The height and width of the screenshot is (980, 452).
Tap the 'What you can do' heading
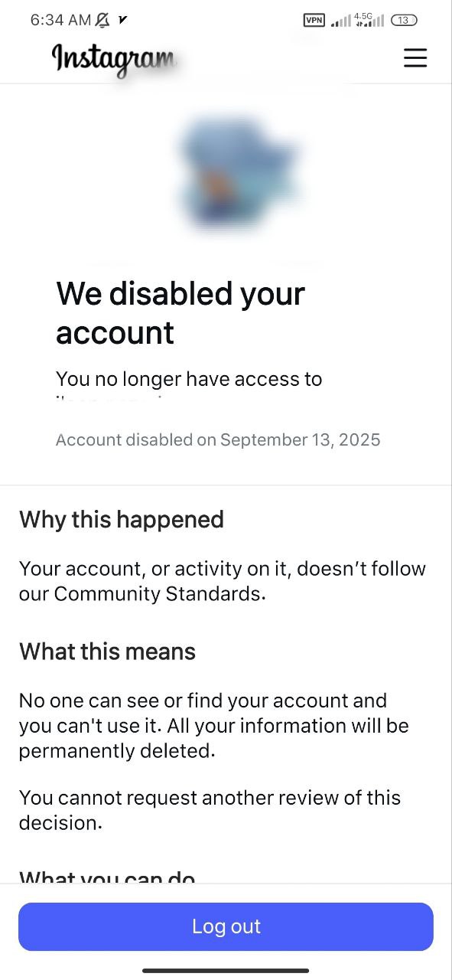tap(107, 879)
